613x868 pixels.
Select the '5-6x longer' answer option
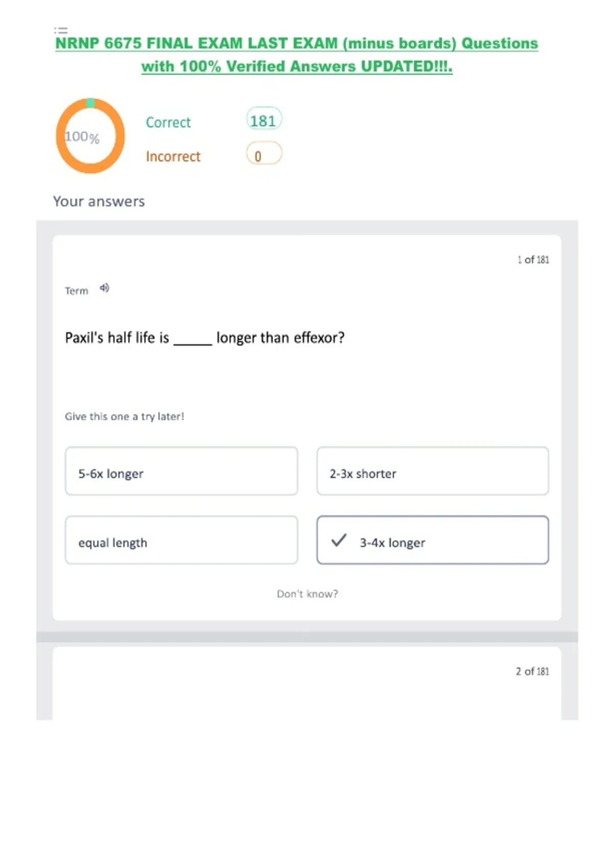coord(181,471)
